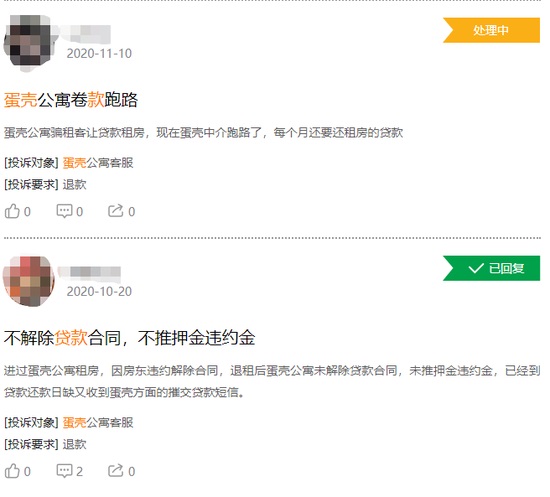View avatar of the 2020-10-20 poster
This screenshot has width=550, height=497.
pos(29,281)
